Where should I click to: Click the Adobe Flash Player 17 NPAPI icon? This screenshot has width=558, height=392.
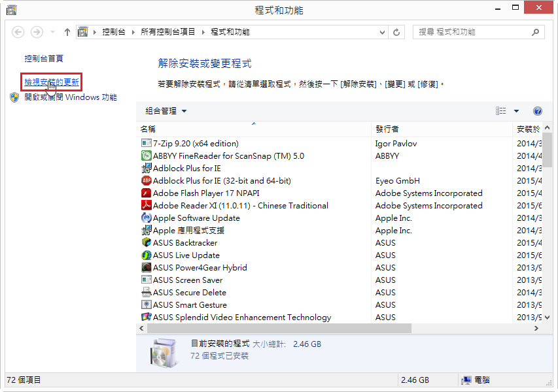146,193
